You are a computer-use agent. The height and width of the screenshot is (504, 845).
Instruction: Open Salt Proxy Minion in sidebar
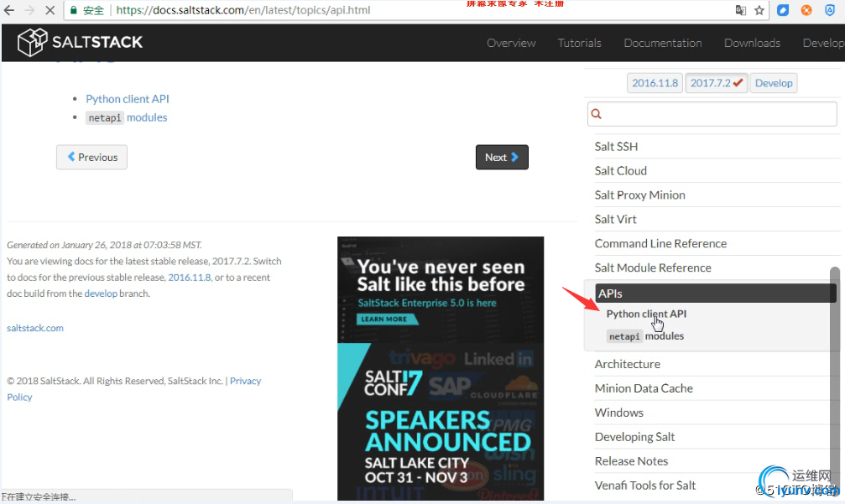[x=639, y=195]
